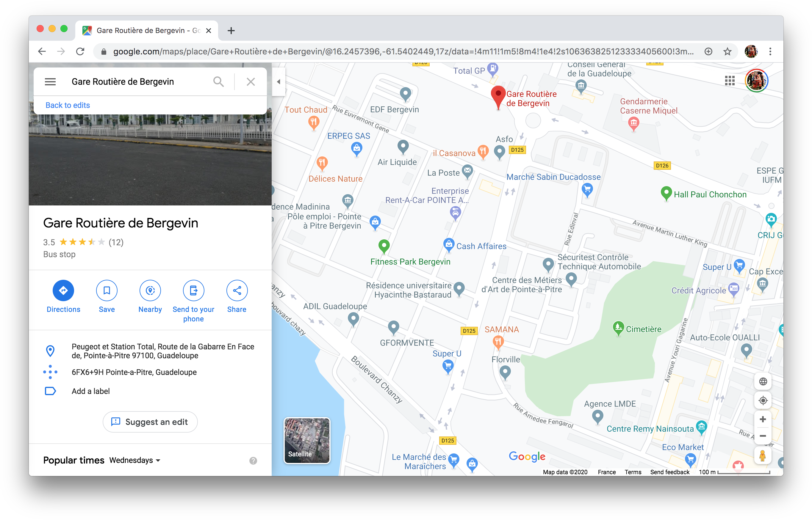
Task: Open Chrome's three-dot menu
Action: click(770, 51)
